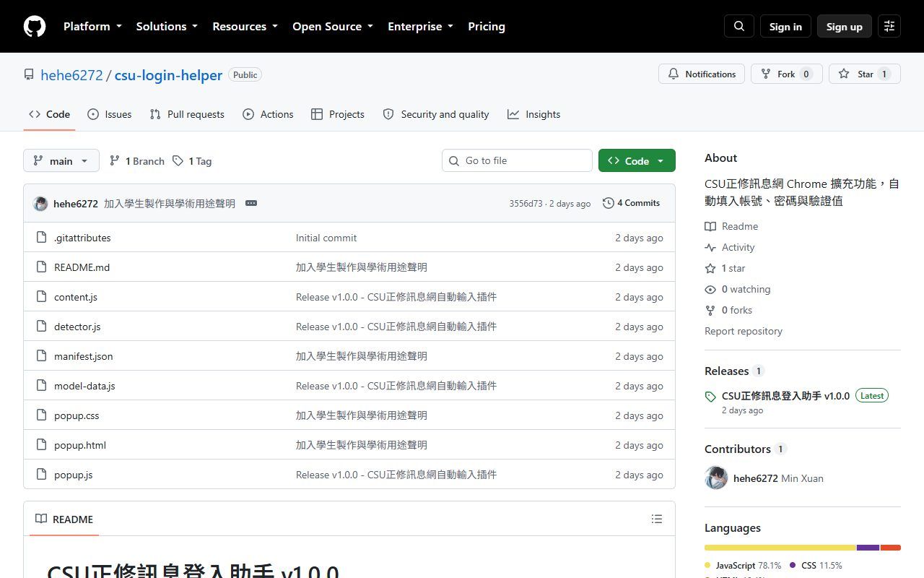The height and width of the screenshot is (578, 924).
Task: Click the Pricing link in the header
Action: 487,26
